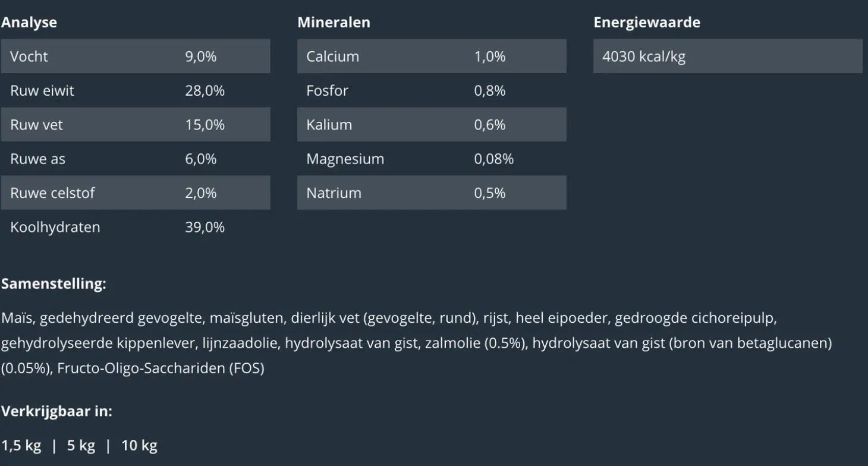Click the Mineralen table heading
The width and height of the screenshot is (868, 466).
tap(334, 23)
